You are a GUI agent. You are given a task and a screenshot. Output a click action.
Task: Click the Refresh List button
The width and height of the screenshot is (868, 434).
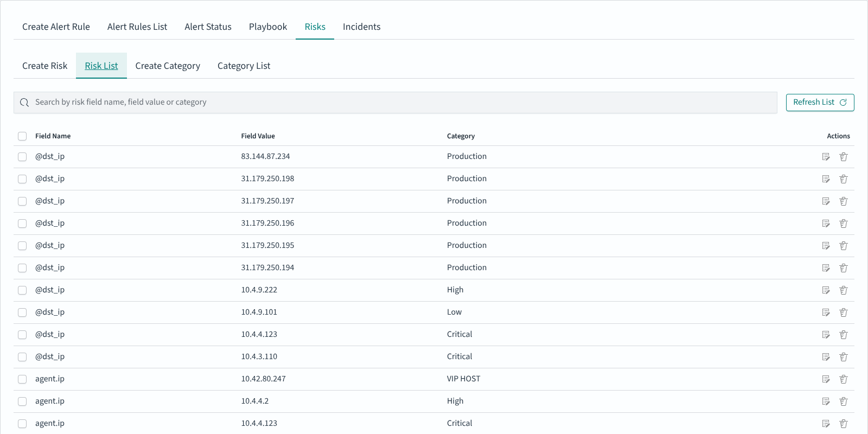[x=820, y=103]
